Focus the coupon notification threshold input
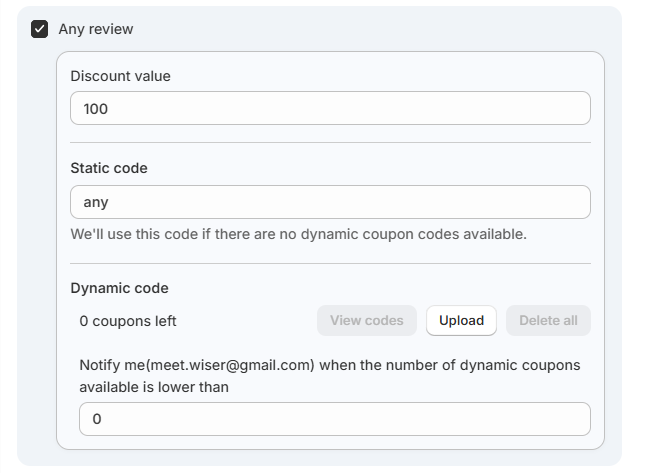Screen dimensions: 660x473 [334, 419]
